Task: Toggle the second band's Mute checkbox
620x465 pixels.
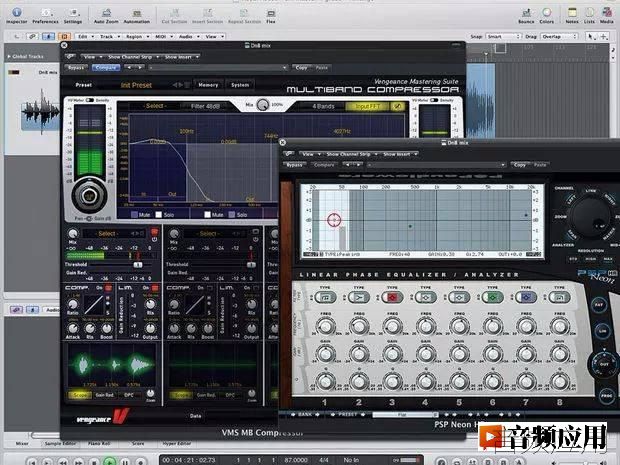Action: point(207,215)
